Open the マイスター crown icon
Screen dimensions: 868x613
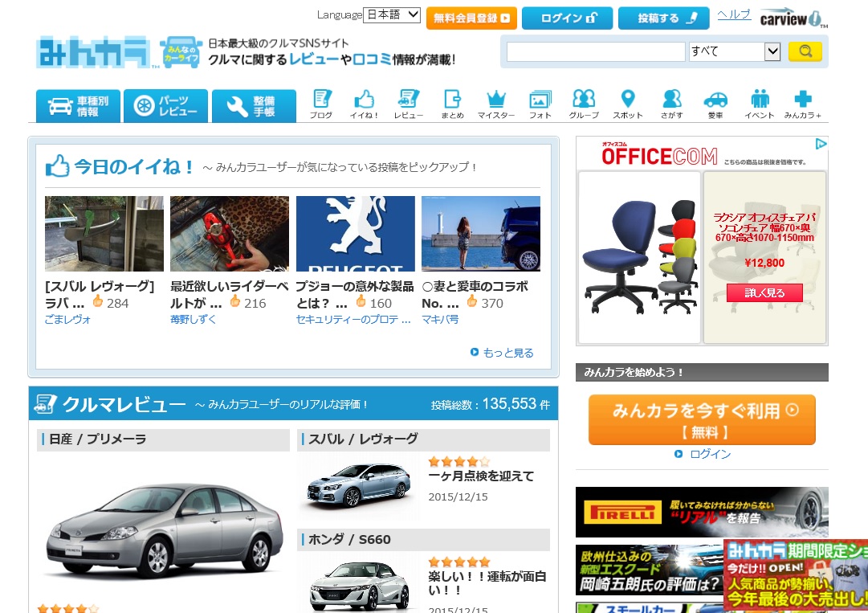496,104
